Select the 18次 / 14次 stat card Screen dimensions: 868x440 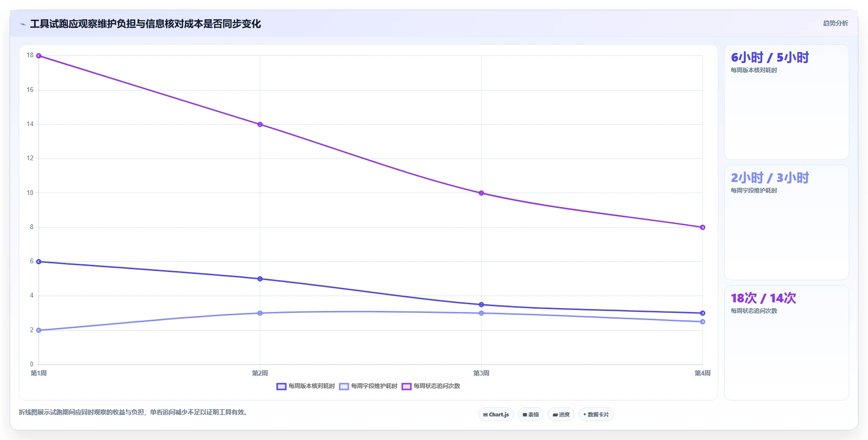[786, 343]
